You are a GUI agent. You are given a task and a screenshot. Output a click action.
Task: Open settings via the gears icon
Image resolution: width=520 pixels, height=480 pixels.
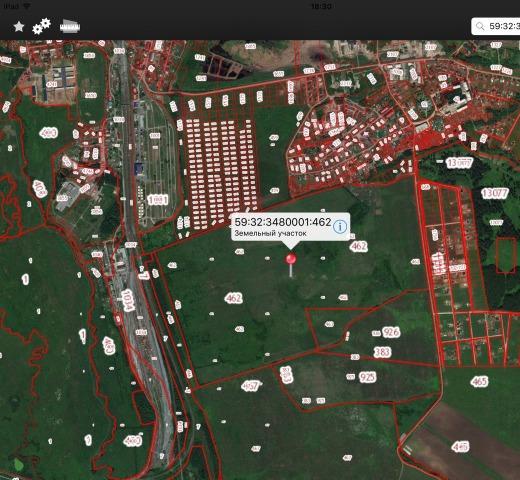[x=41, y=26]
